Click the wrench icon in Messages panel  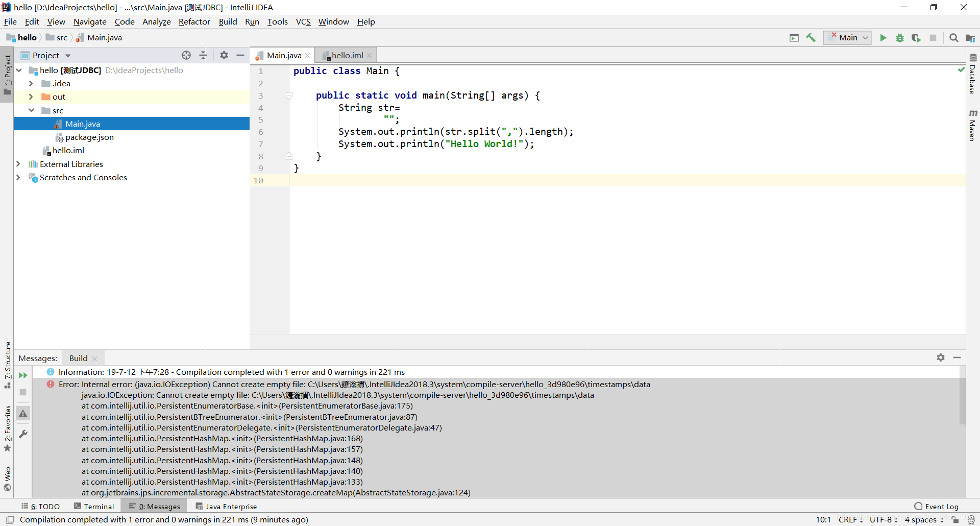click(23, 434)
